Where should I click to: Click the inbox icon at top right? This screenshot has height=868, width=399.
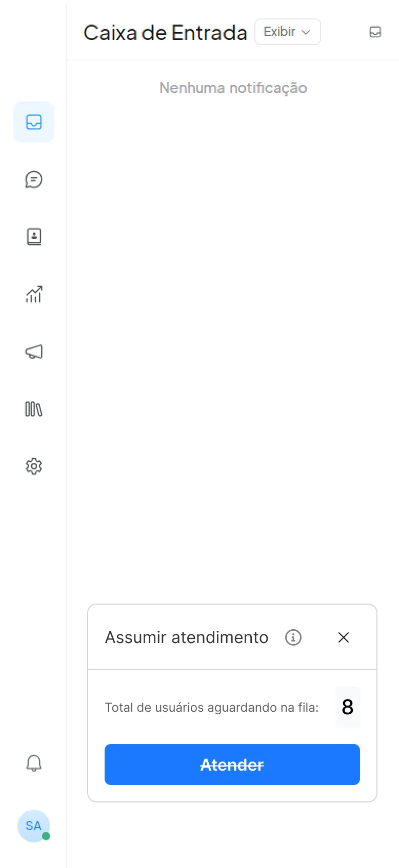coord(375,32)
